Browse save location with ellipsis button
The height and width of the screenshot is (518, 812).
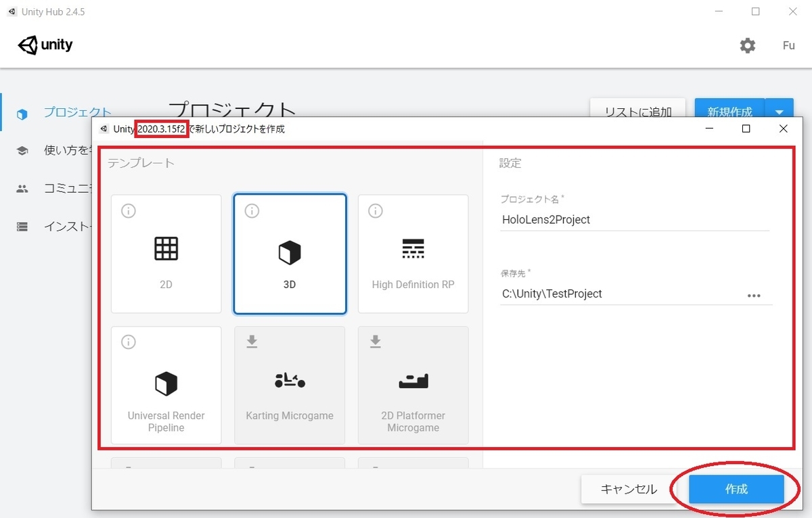pos(754,296)
